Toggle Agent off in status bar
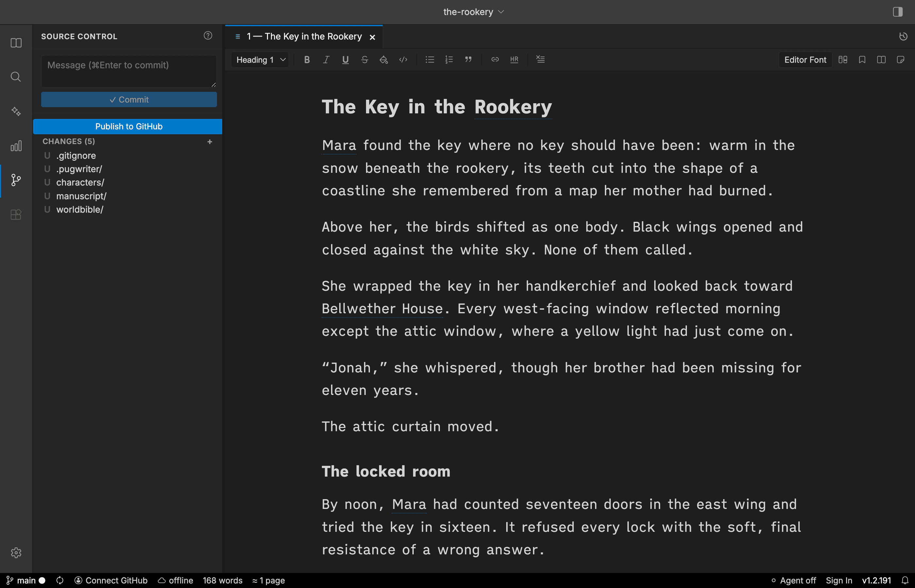 [793, 580]
